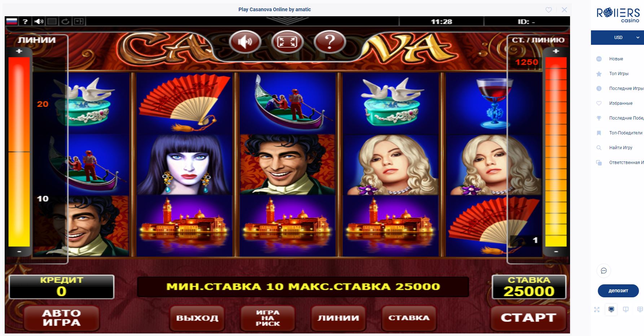The height and width of the screenshot is (336, 644).
Task: Enter fullscreen using round red expand button
Action: point(287,42)
